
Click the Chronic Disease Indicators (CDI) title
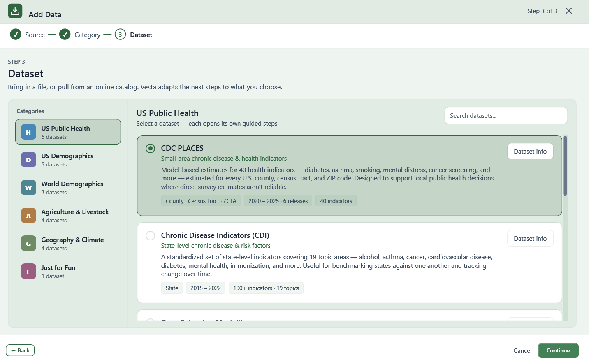click(x=215, y=235)
